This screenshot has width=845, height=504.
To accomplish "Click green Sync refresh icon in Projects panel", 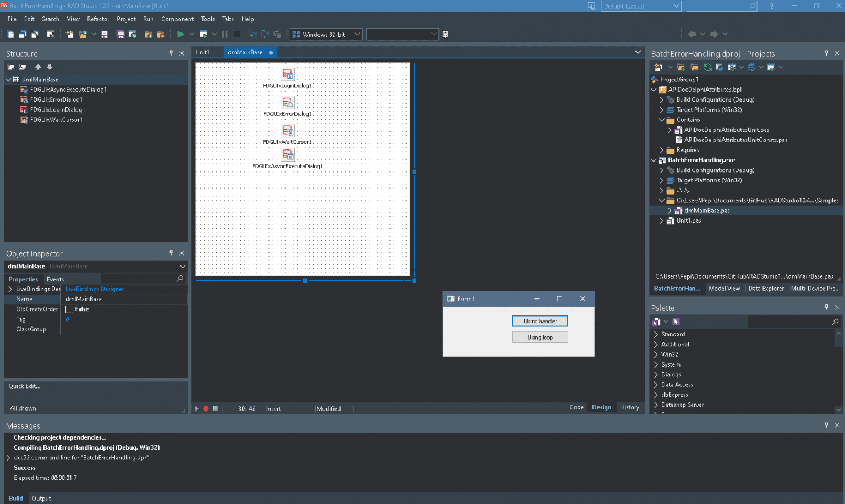I will click(707, 67).
